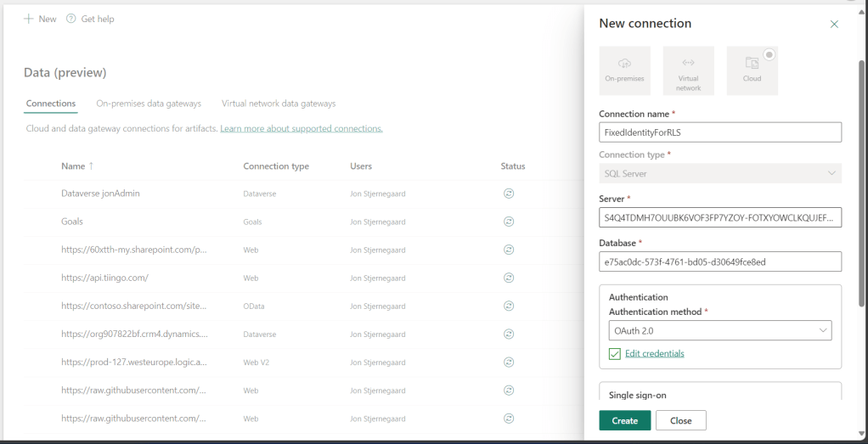Open the Authentication method OAuth 2.0 dropdown

[719, 330]
